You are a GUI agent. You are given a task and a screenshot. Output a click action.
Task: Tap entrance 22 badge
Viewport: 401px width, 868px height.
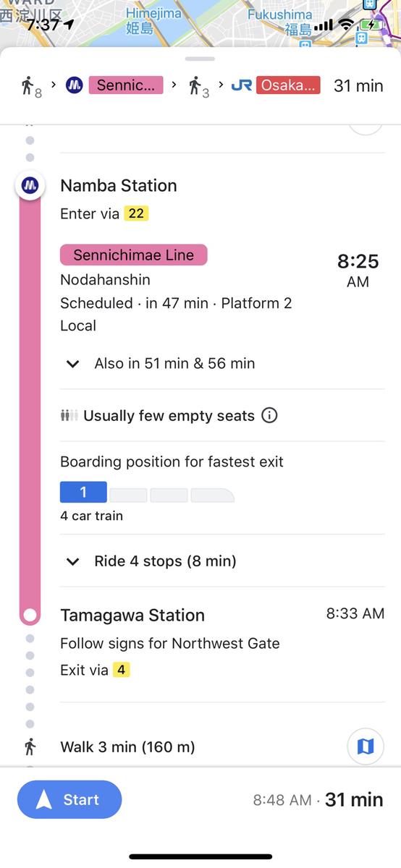tap(135, 213)
